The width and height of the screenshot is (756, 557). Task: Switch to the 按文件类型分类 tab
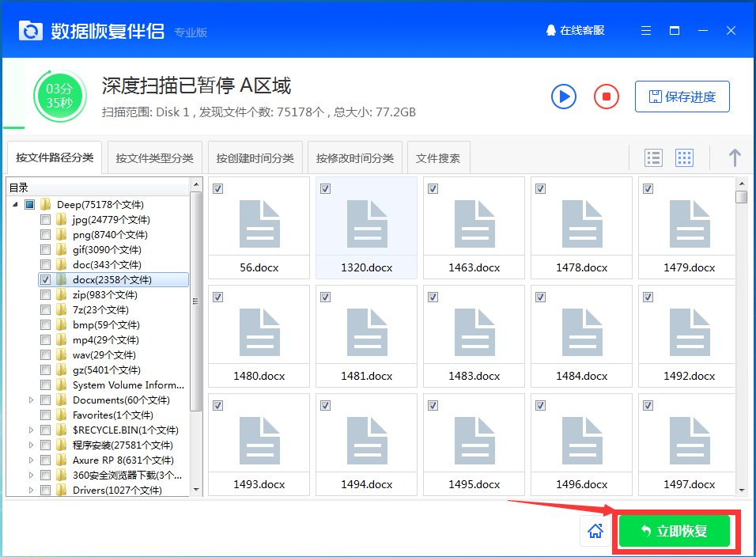coord(154,158)
